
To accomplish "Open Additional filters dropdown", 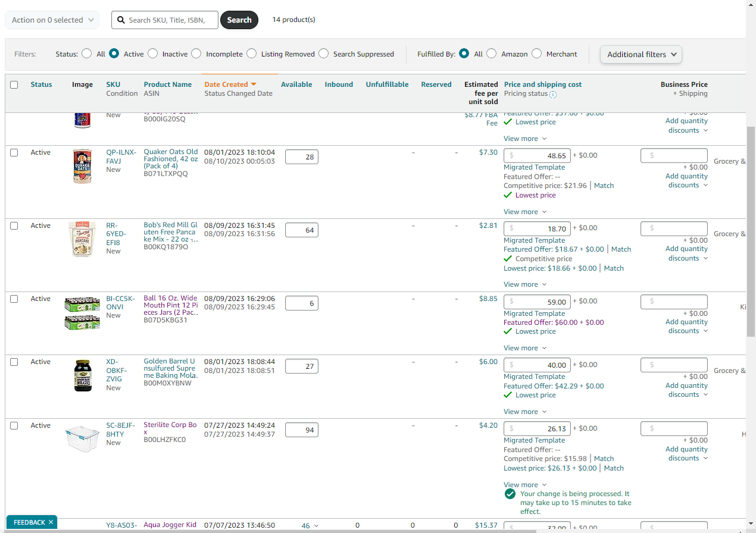I will coord(641,54).
